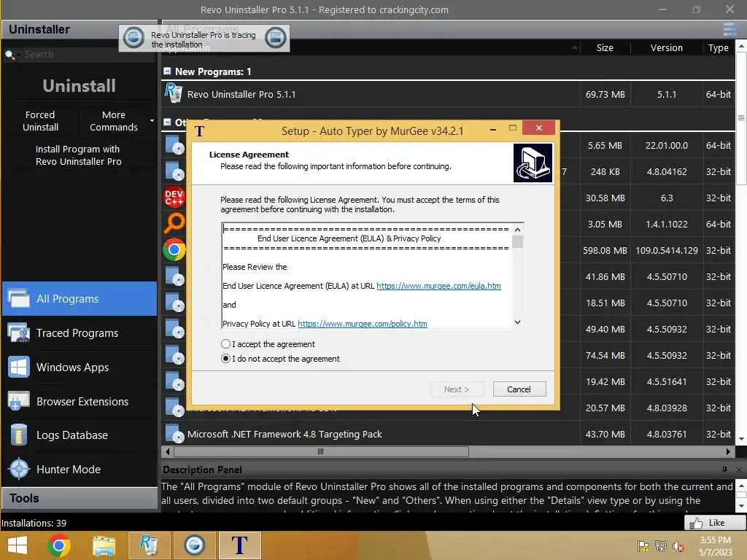The image size is (747, 560).
Task: Select the Revo Uninstaller Pro 5.1.1 row
Action: [x=448, y=94]
